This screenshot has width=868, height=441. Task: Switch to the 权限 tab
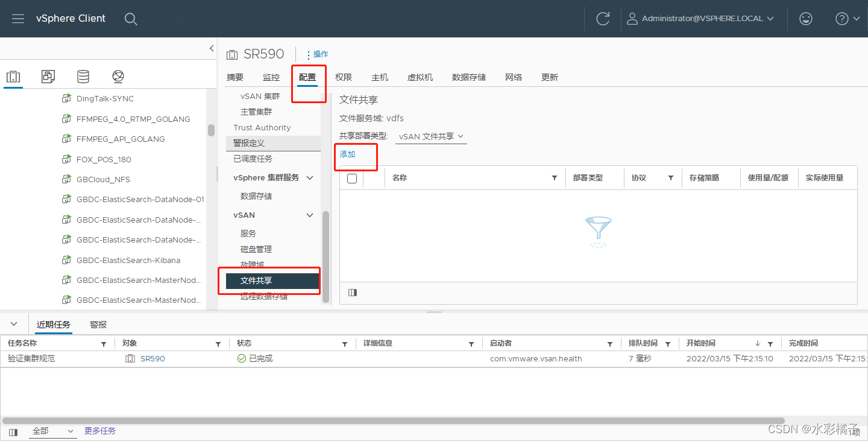pyautogui.click(x=344, y=77)
